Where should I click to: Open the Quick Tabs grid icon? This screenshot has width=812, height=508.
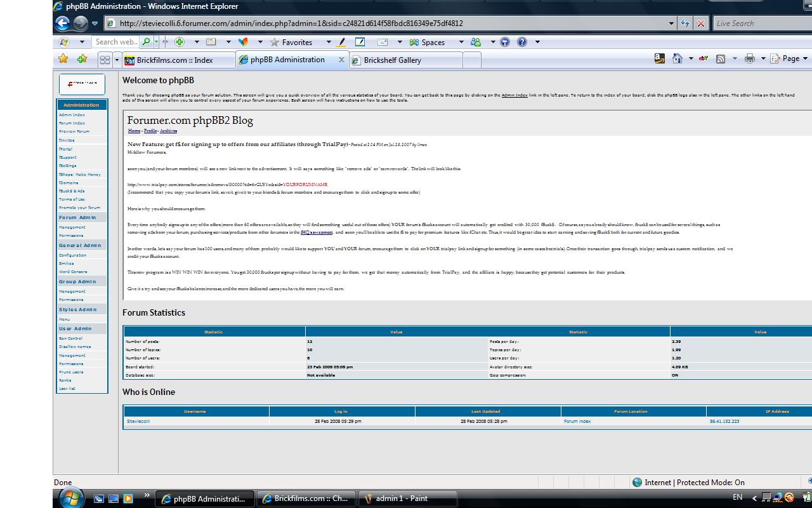(105, 60)
